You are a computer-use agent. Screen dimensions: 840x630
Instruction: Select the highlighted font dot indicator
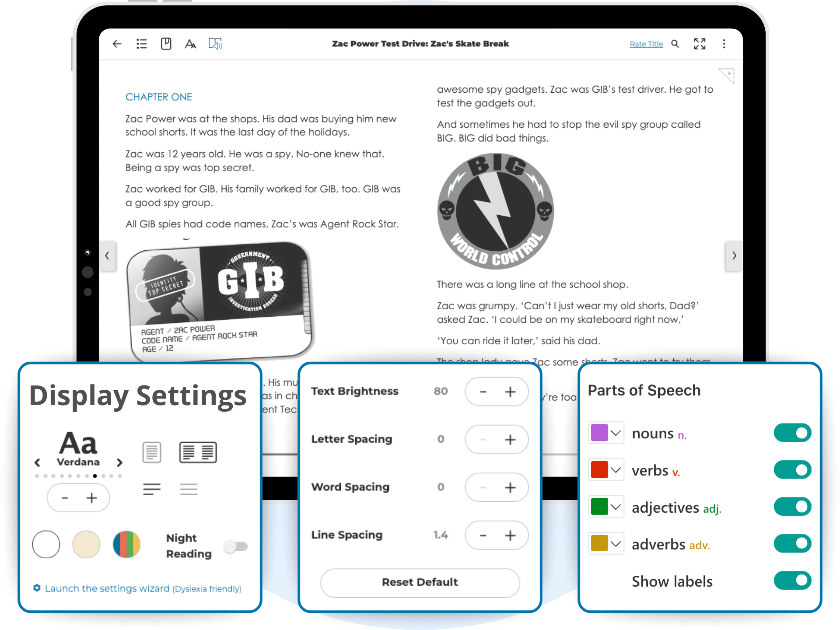tap(95, 476)
